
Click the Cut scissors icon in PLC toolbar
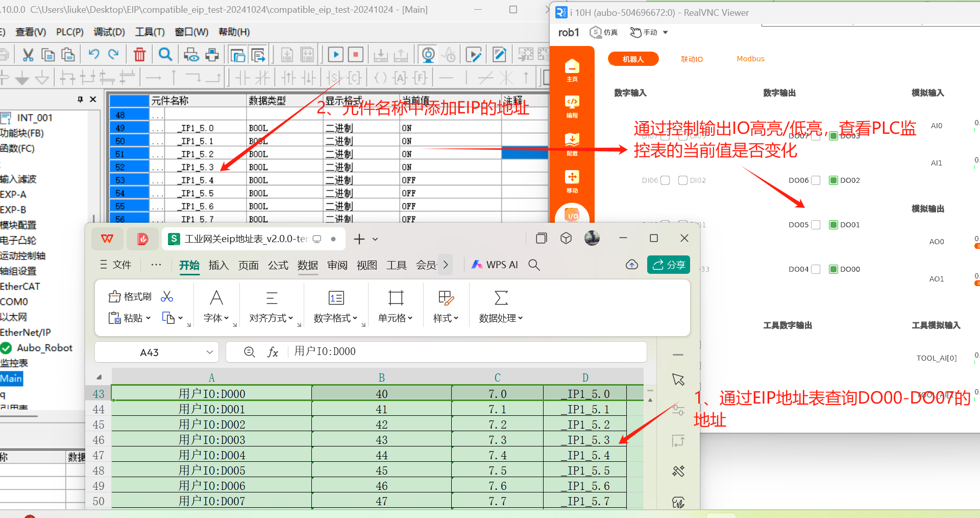tap(28, 55)
